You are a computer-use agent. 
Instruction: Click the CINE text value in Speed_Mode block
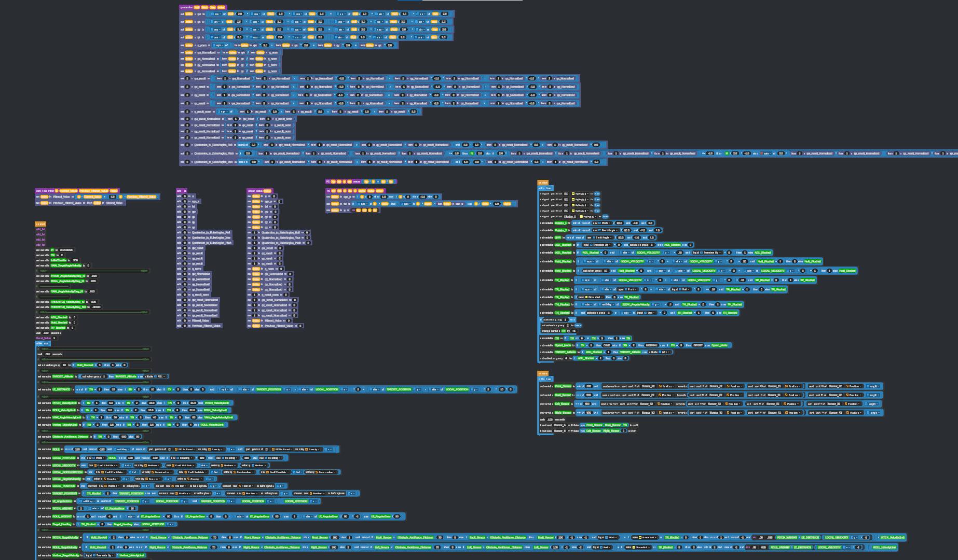[606, 345]
